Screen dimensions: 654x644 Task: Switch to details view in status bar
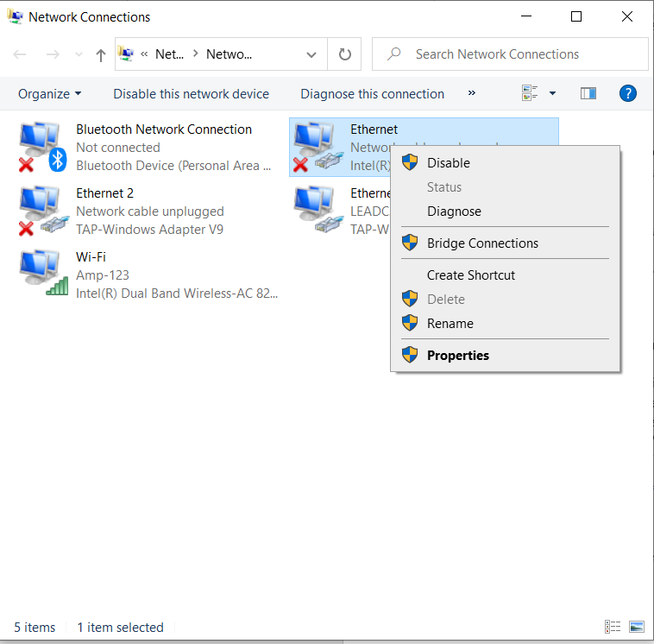(x=613, y=627)
